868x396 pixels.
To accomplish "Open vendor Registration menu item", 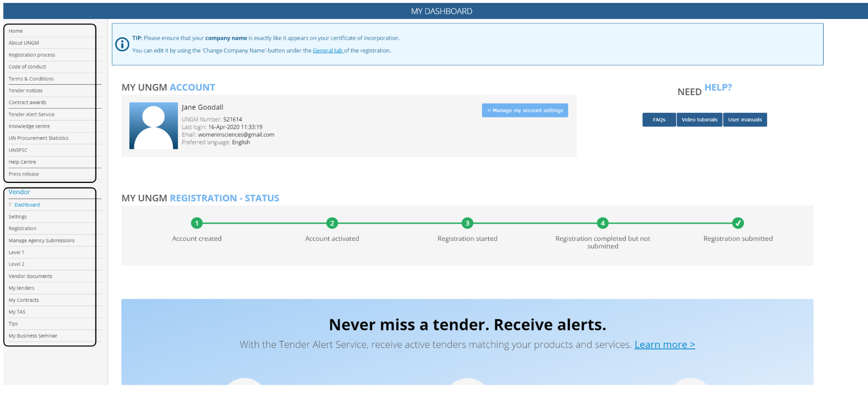I will click(22, 228).
